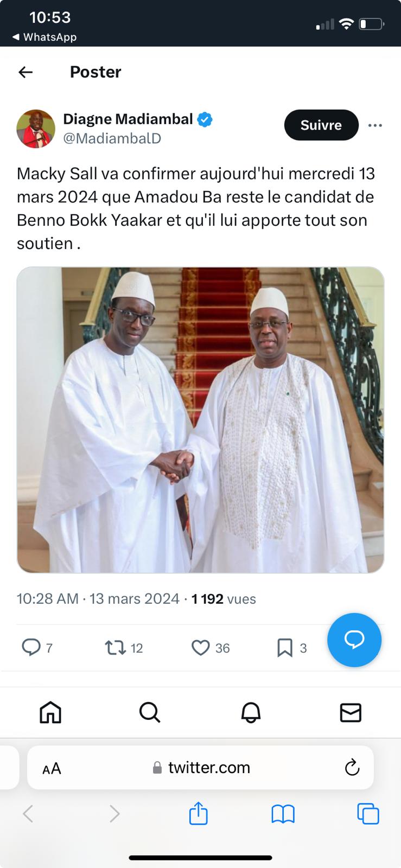Tap the blue floating reply button

354,640
